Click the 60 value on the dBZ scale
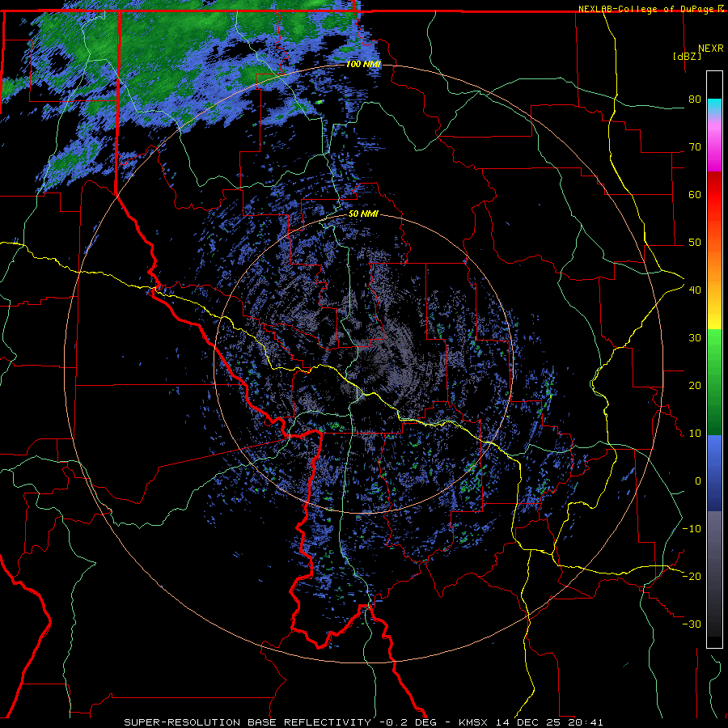Viewport: 728px width, 728px height. click(x=695, y=194)
